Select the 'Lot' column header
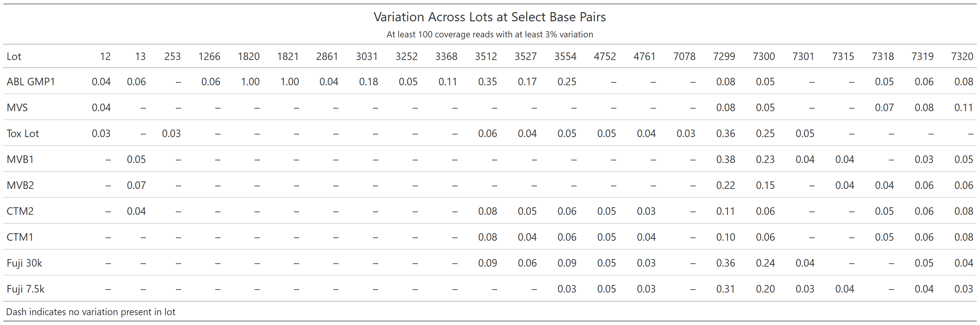 coord(14,56)
